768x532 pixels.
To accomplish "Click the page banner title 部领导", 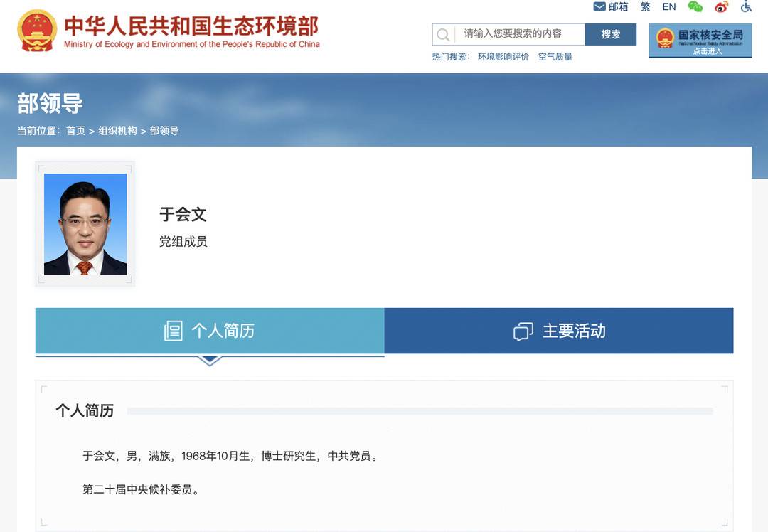I will [50, 103].
